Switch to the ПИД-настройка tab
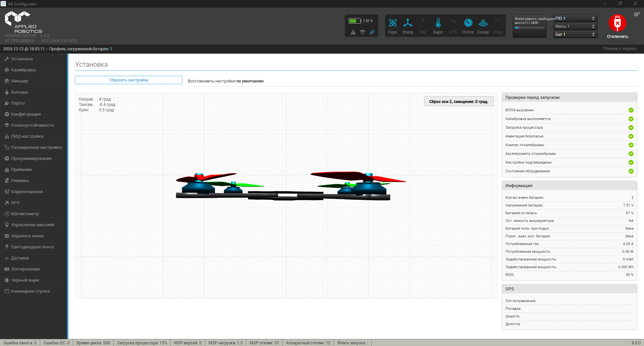The width and height of the screenshot is (644, 346). 27,136
